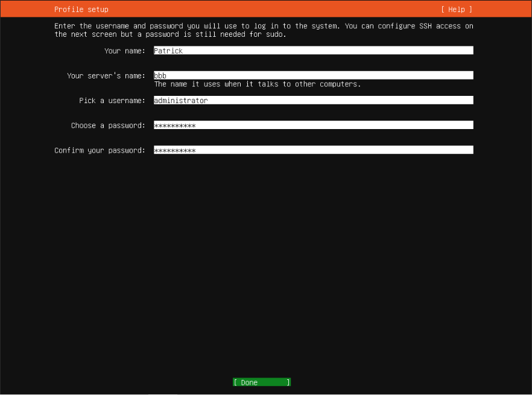Place cursor on the text 'Patrick'
This screenshot has width=532, height=395.
[168, 51]
